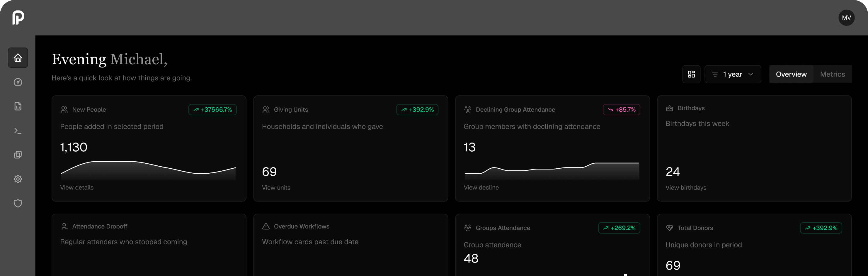
Task: Open View details under New People
Action: pos(76,188)
